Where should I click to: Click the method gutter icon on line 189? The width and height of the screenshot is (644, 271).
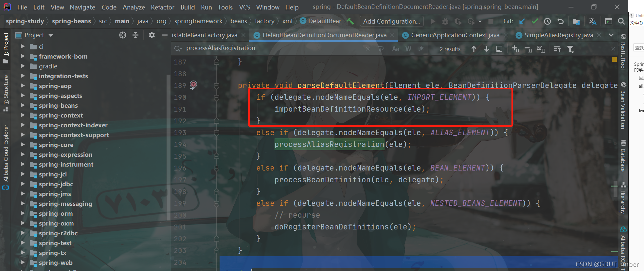[x=193, y=85]
